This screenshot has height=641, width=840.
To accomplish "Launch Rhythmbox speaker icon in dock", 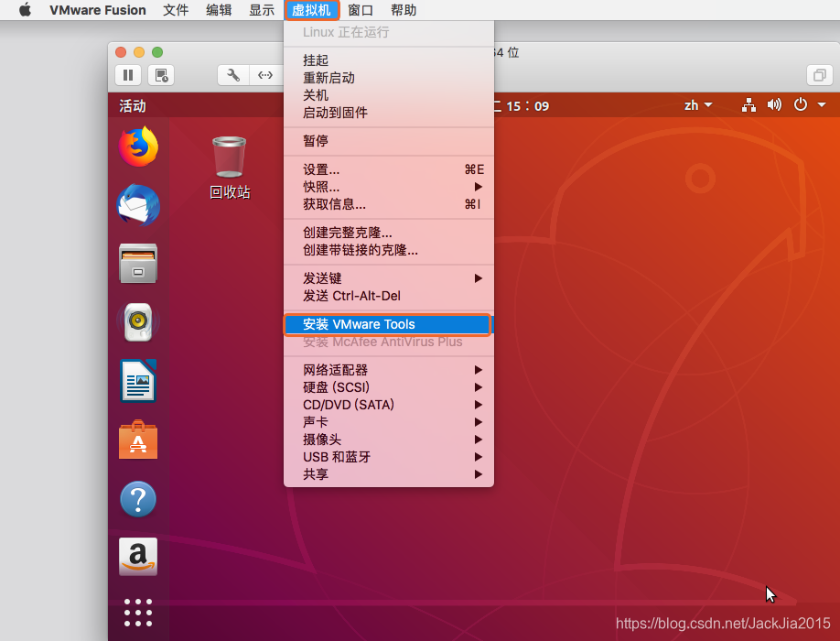I will click(138, 322).
